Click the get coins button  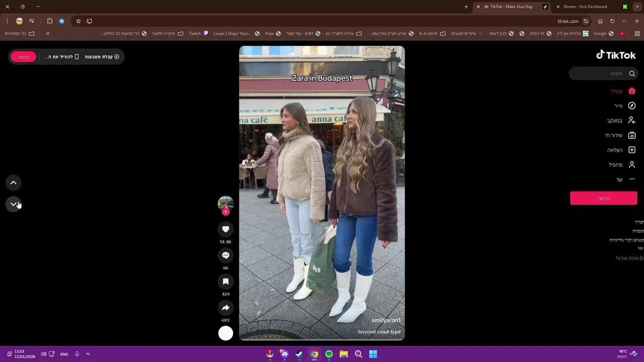[102, 57]
